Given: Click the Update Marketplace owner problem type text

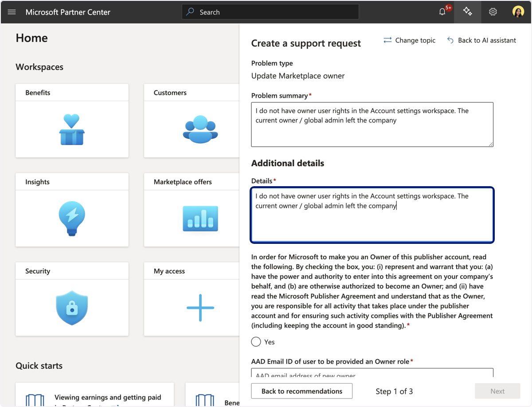Looking at the screenshot, I should (x=298, y=76).
